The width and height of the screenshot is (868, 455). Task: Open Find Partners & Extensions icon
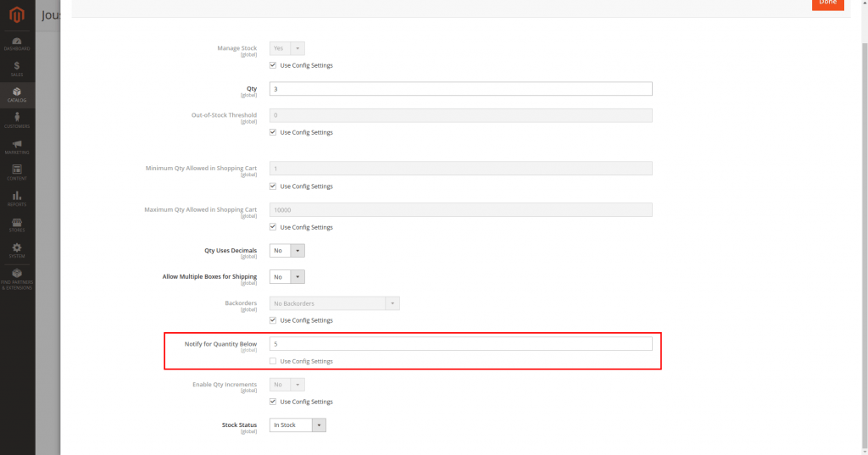pyautogui.click(x=17, y=279)
